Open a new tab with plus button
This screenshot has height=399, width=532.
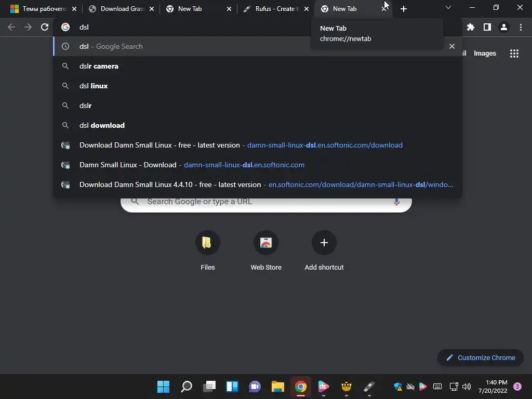[x=403, y=9]
